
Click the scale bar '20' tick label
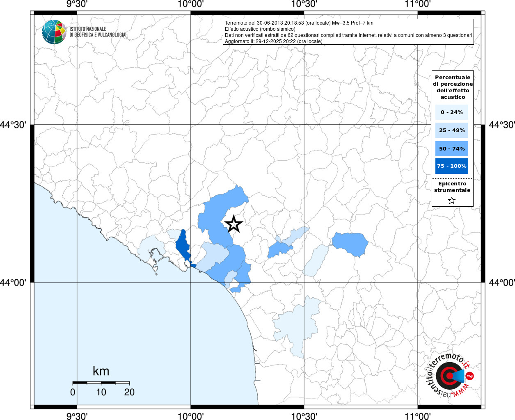[129, 392]
